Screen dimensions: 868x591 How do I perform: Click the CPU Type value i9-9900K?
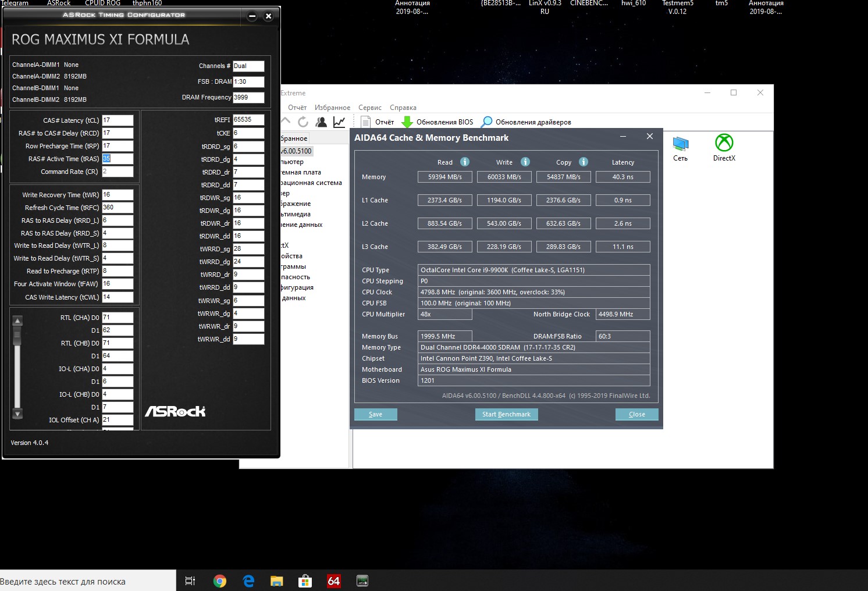(534, 270)
